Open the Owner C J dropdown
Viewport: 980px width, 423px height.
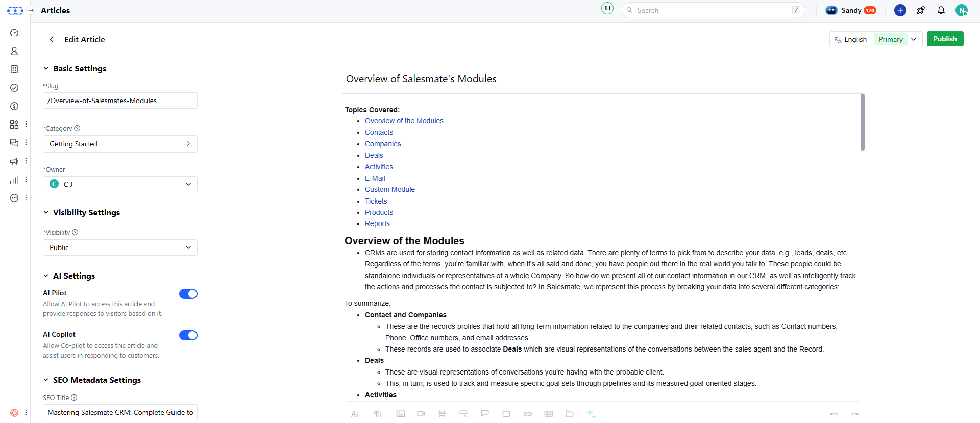[120, 184]
